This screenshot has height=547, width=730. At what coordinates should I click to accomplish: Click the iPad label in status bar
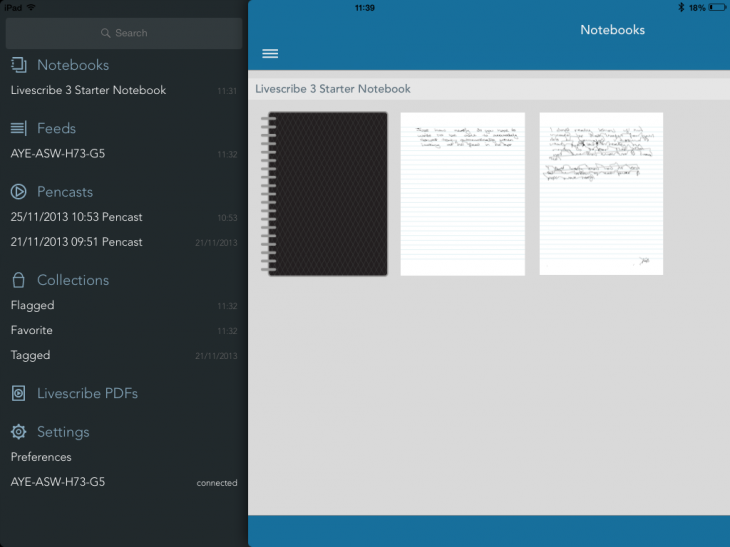13,7
